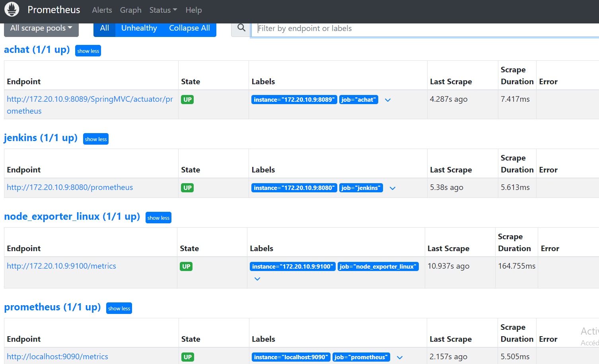Toggle the All targets filter

[104, 28]
